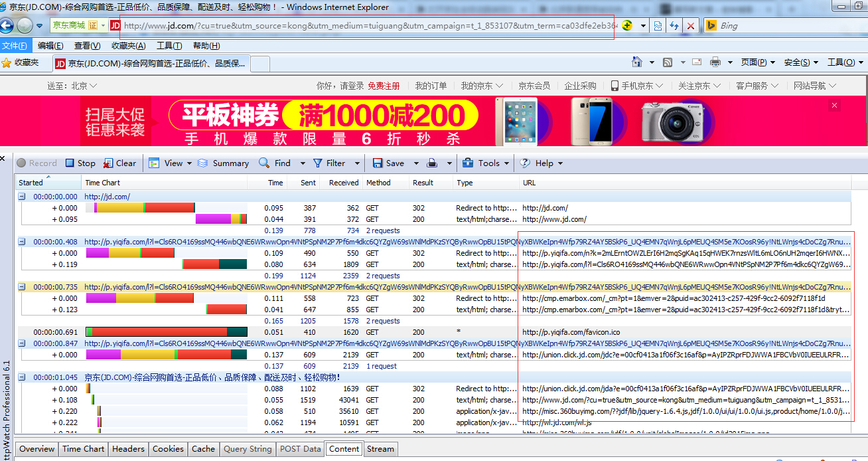Image resolution: width=868 pixels, height=461 pixels.
Task: Click the Favorites star icon
Action: pyautogui.click(x=6, y=62)
